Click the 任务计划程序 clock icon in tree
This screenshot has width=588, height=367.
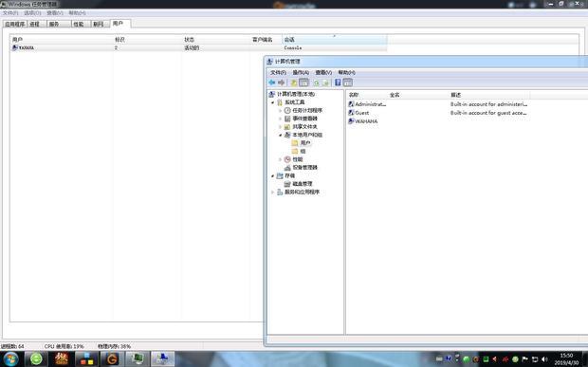coord(287,110)
